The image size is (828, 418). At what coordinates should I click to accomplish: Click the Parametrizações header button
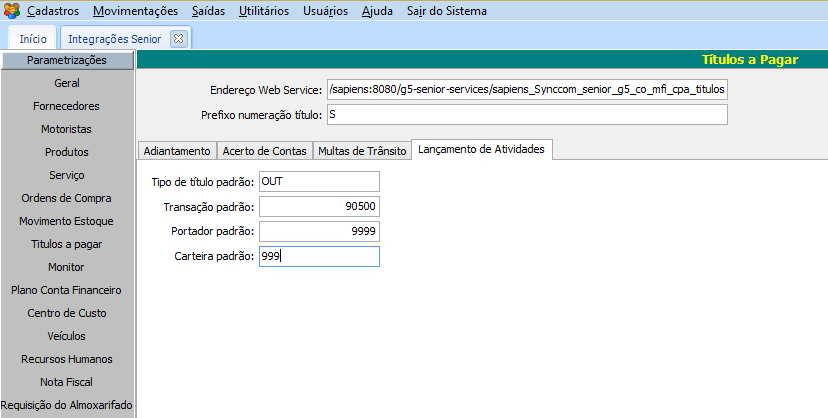coord(67,60)
